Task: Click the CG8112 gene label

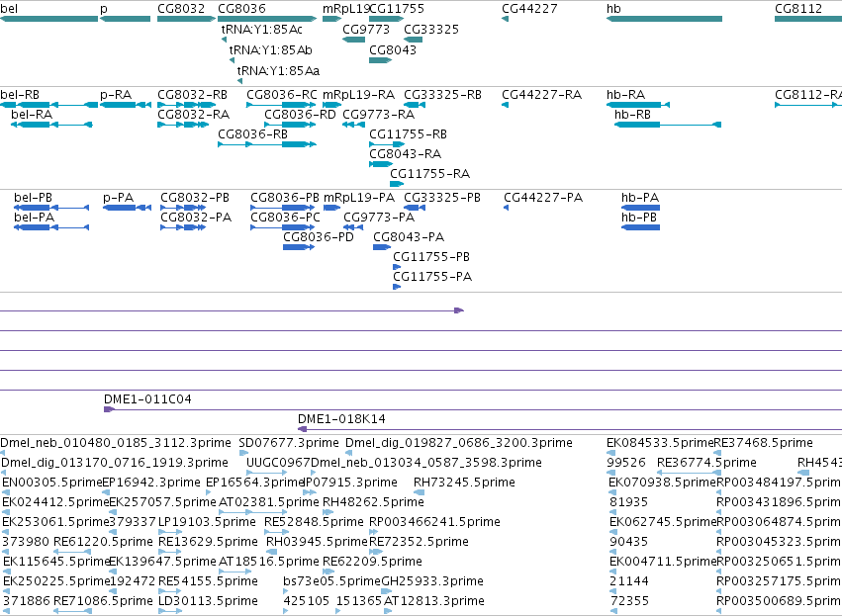Action: 798,9
